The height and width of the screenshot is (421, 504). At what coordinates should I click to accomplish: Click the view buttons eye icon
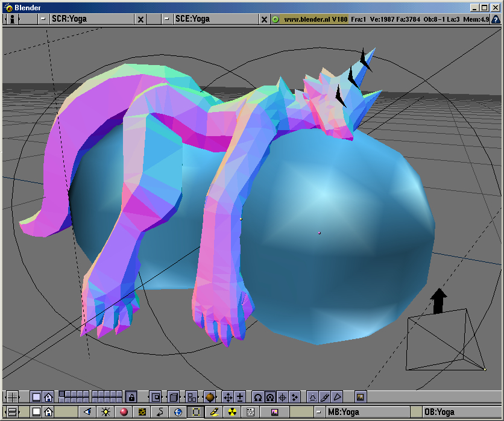[87, 412]
